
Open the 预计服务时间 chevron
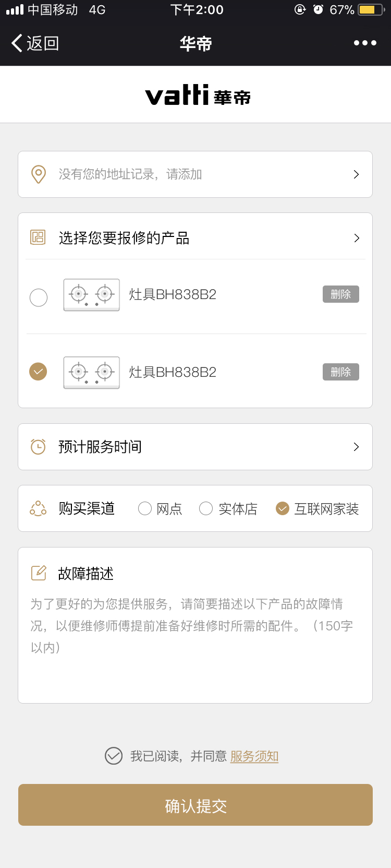click(357, 447)
